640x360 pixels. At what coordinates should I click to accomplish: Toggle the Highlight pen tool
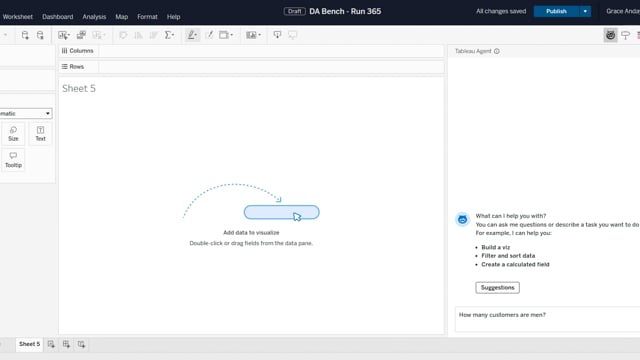[192, 35]
